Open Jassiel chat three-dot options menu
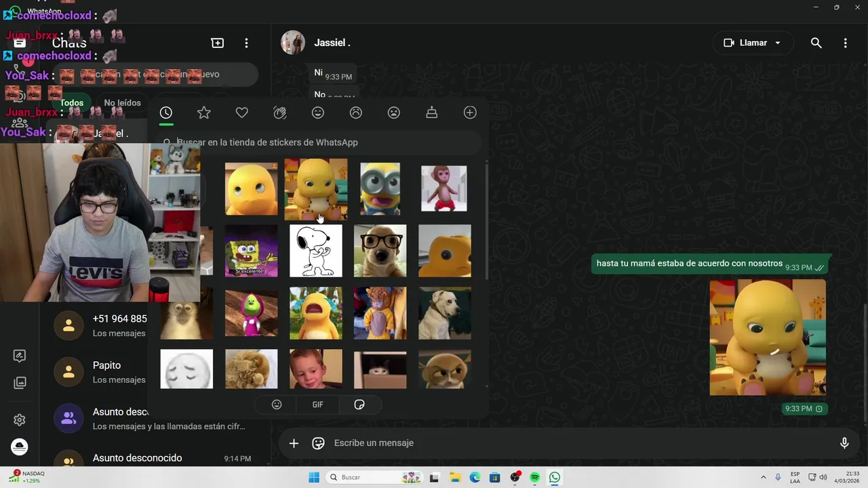This screenshot has width=868, height=488. (x=845, y=43)
